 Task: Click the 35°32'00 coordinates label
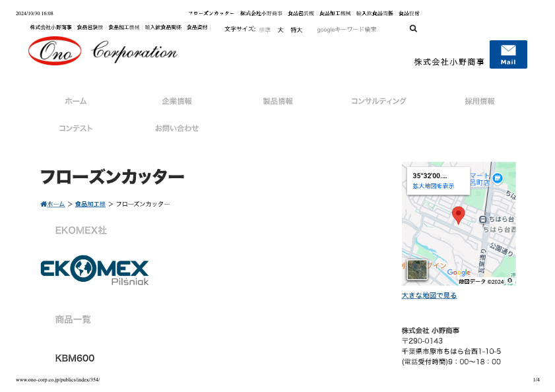[x=430, y=176]
